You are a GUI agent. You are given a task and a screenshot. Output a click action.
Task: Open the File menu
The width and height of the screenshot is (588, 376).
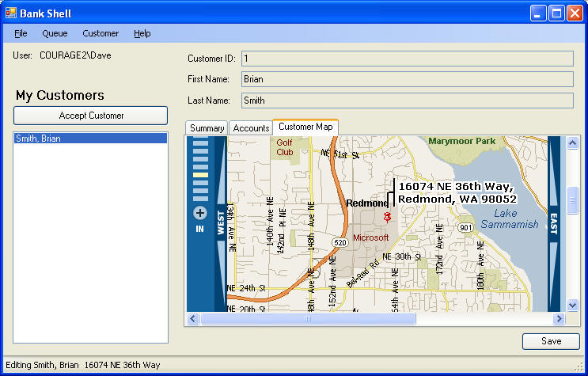pyautogui.click(x=21, y=33)
